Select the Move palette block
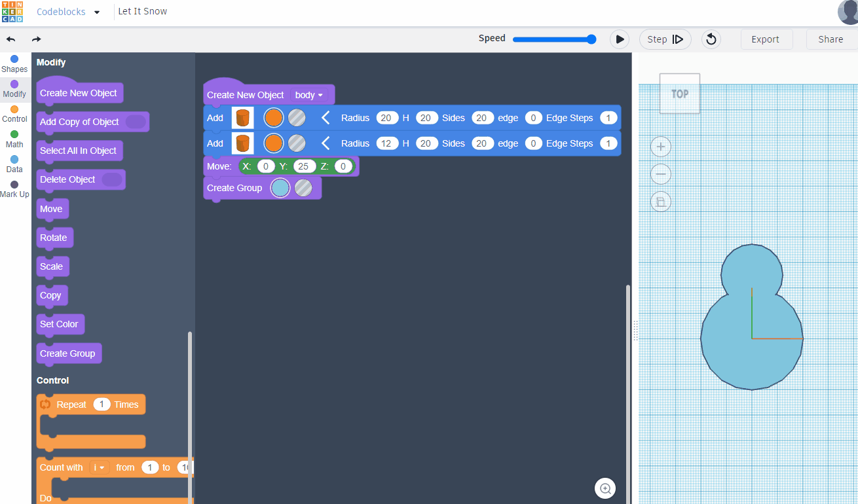This screenshot has height=504, width=858. click(52, 209)
